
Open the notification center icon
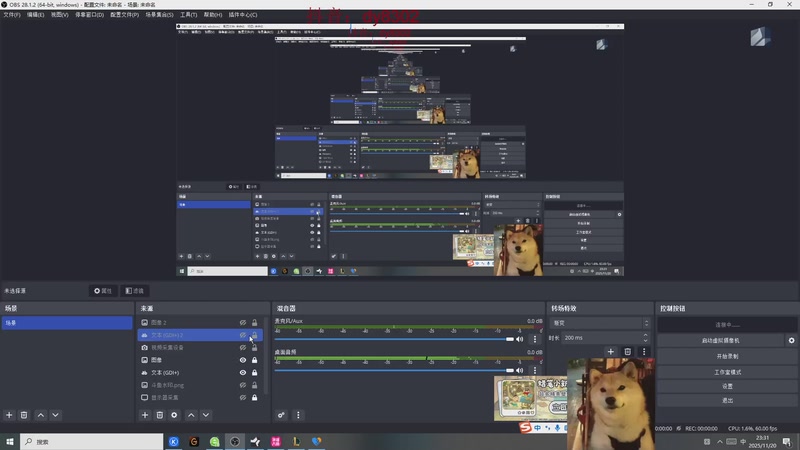(x=787, y=442)
